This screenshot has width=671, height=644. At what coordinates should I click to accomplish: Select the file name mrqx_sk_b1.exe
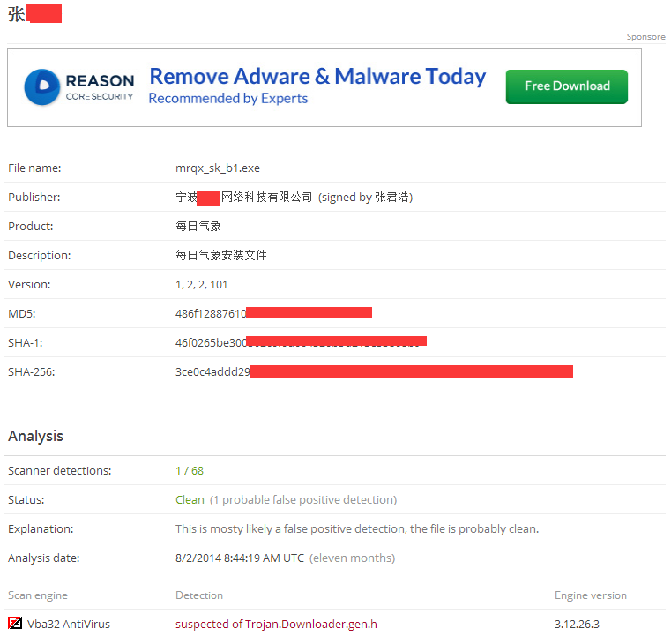218,168
